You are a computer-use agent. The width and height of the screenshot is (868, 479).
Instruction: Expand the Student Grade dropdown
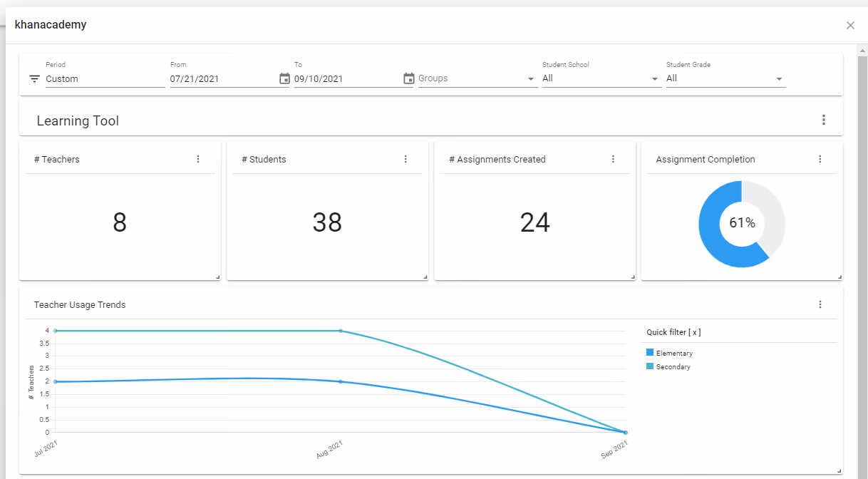(725, 78)
